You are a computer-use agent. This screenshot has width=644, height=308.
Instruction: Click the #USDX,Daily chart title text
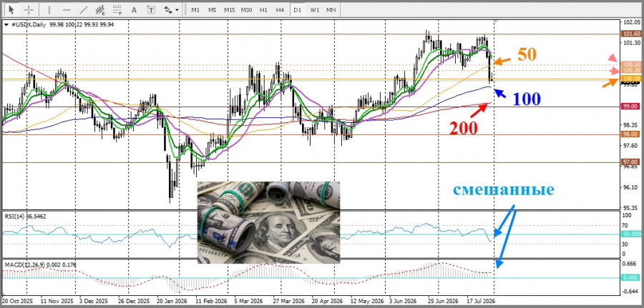pos(27,24)
